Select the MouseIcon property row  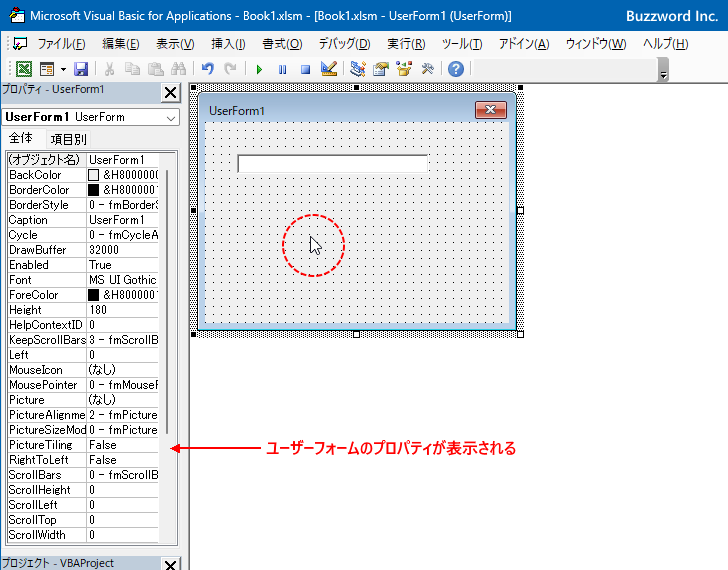pos(83,370)
